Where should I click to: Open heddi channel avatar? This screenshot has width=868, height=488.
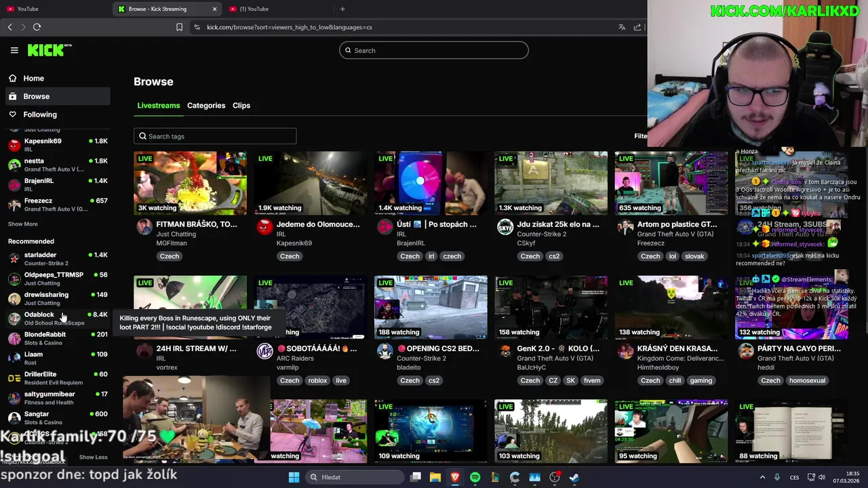(x=745, y=351)
